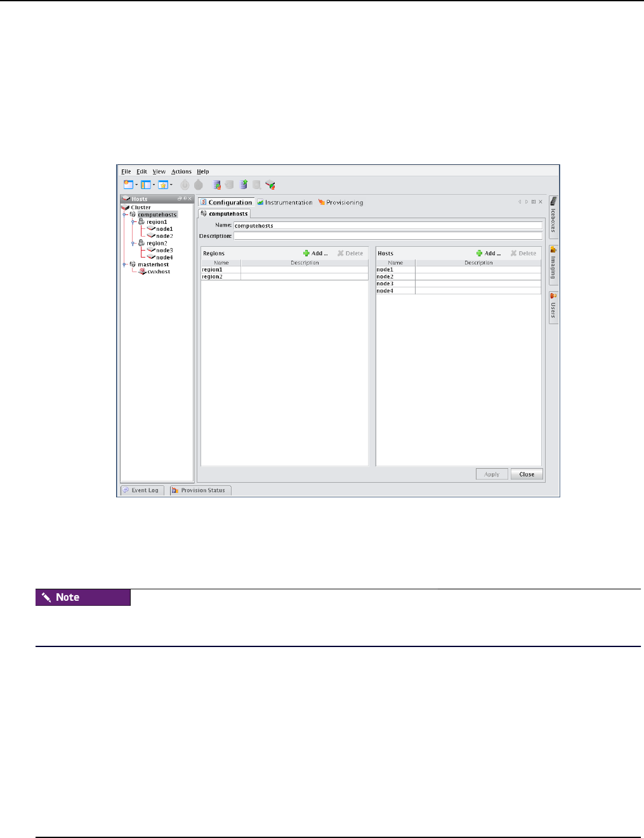The image size is (644, 838).
Task: Sort Regions table by Name header
Action: tap(221, 263)
